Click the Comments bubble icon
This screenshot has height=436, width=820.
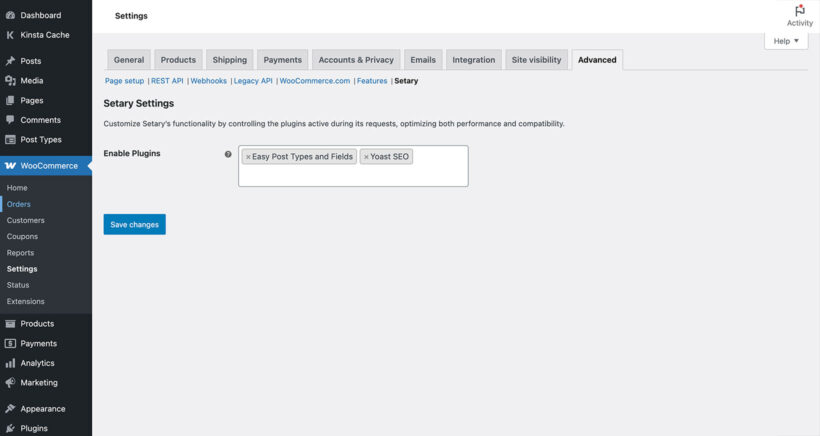coord(10,120)
